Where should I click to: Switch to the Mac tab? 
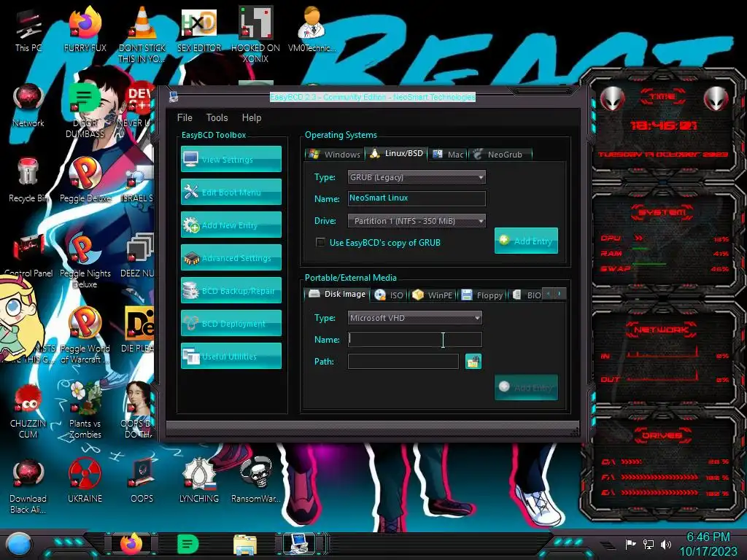point(449,155)
